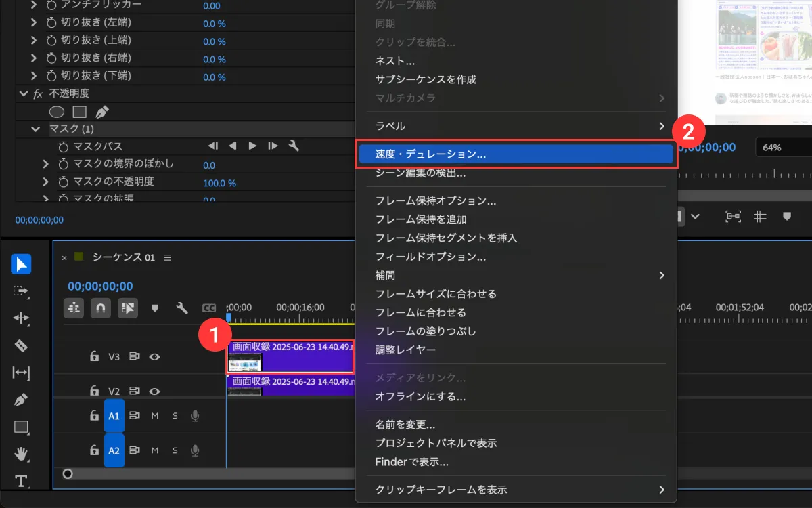Hide the V3 track with eye icon

(155, 356)
